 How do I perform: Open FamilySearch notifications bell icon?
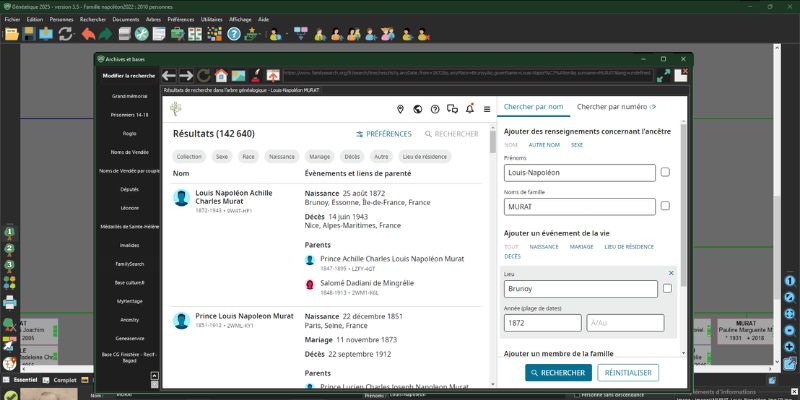pos(470,108)
